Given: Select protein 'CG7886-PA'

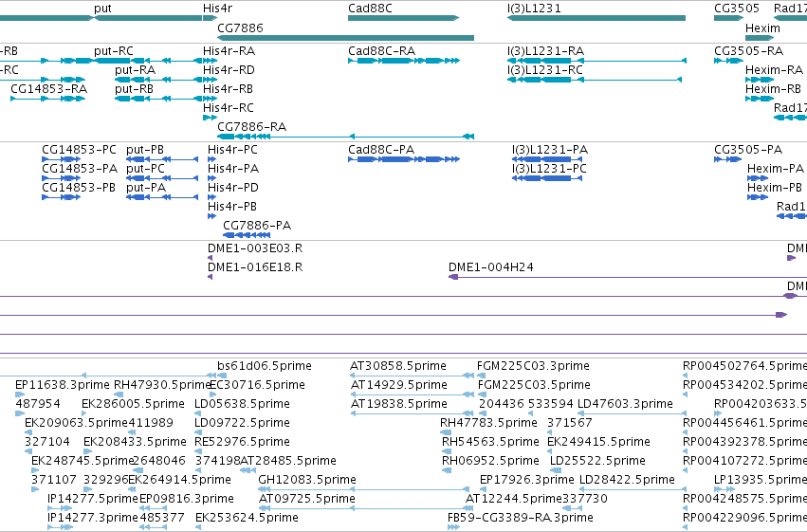Looking at the screenshot, I should pos(257,226).
